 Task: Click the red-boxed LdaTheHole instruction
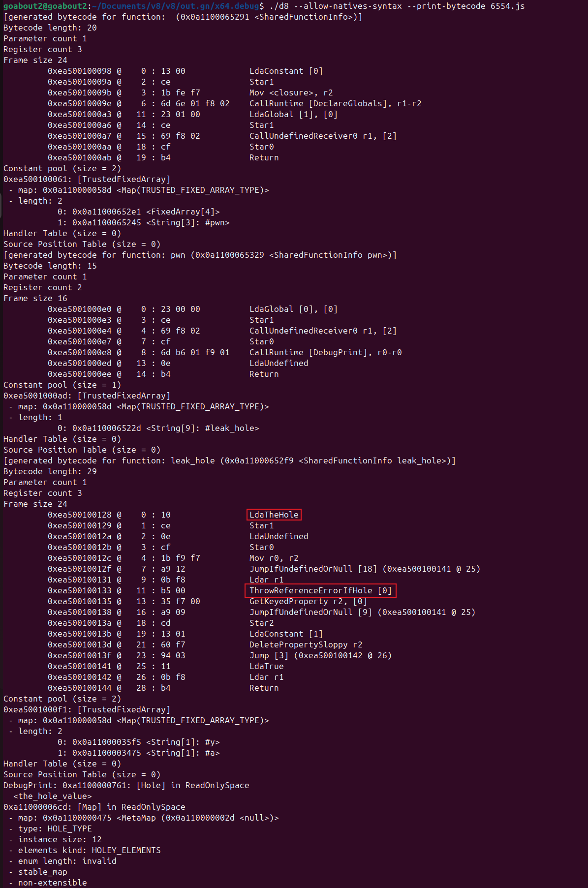(274, 515)
